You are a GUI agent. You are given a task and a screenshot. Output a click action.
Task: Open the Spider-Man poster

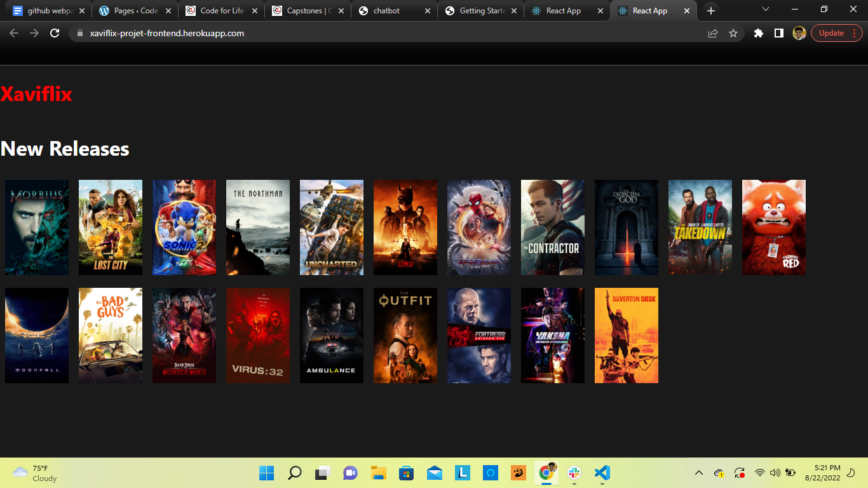[x=479, y=227]
